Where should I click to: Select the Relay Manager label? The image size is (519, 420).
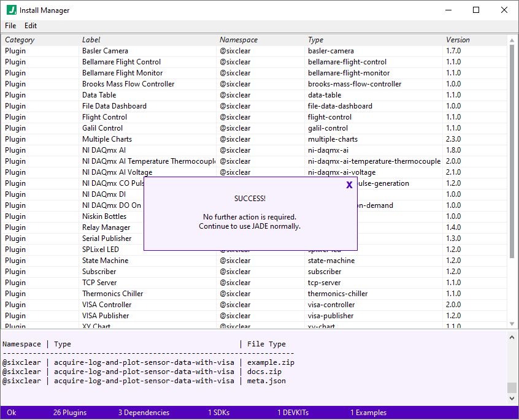[106, 227]
